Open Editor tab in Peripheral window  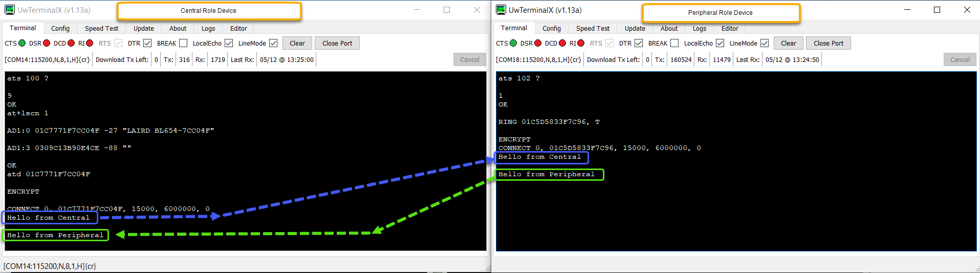[x=730, y=29]
